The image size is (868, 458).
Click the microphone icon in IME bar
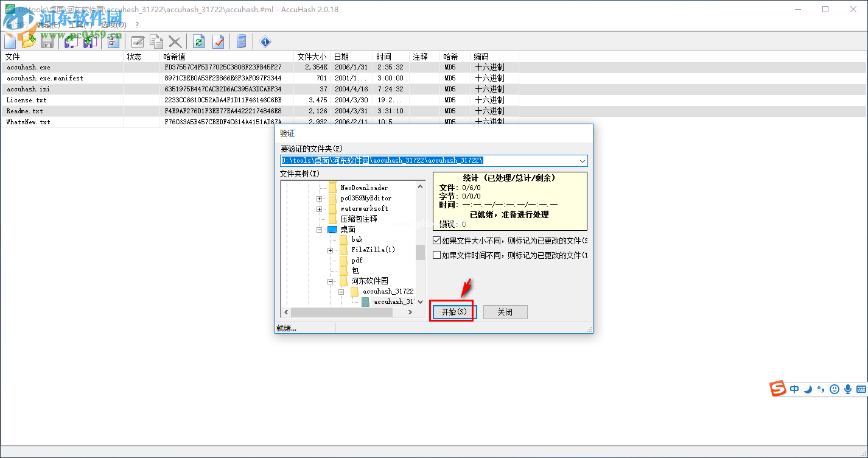847,389
